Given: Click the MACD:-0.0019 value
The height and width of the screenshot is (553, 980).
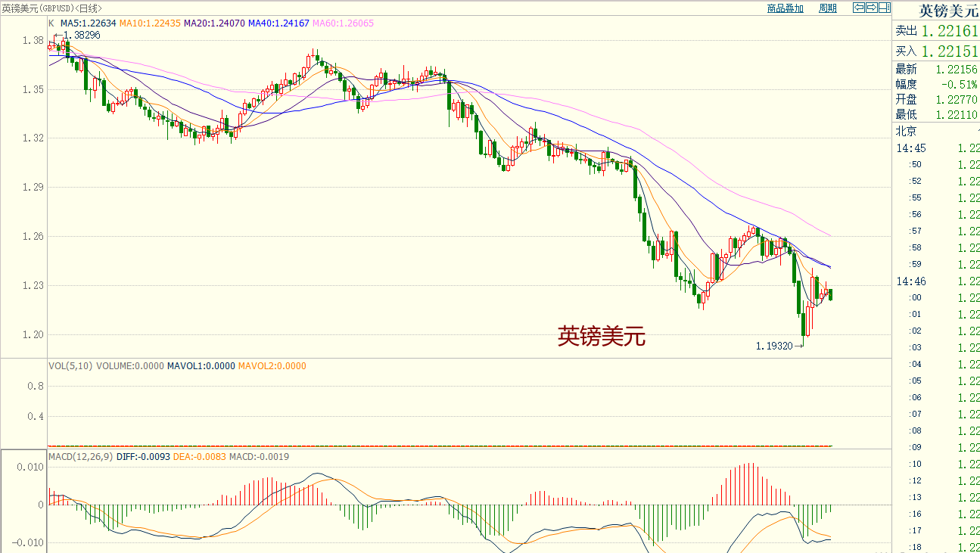Looking at the screenshot, I should [x=259, y=457].
